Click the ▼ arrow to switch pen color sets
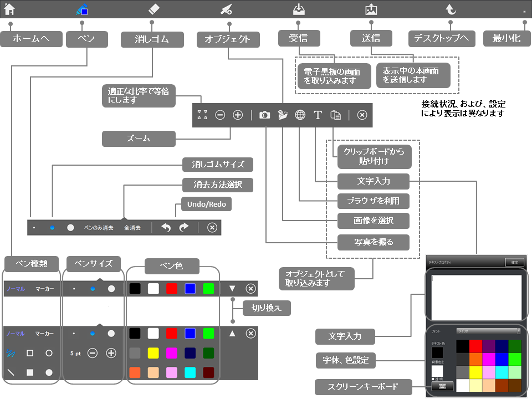Viewport: 532px width, 399px height. [x=232, y=288]
